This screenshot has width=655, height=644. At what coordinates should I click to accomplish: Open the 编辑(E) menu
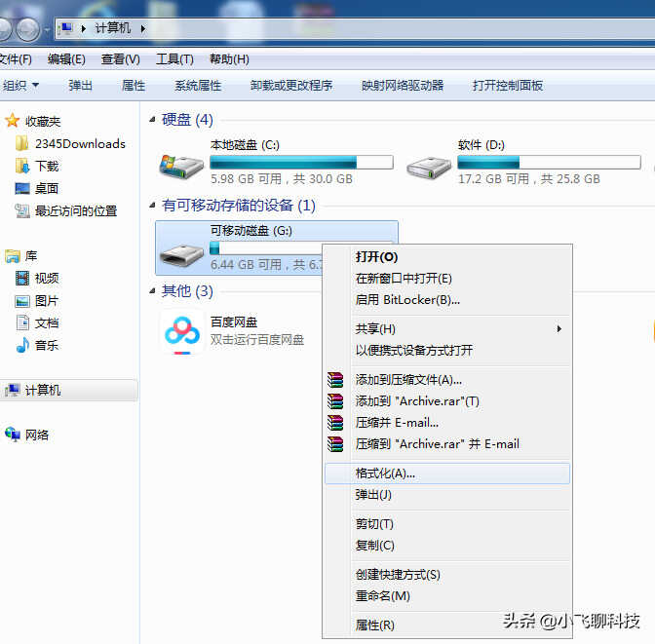click(66, 59)
